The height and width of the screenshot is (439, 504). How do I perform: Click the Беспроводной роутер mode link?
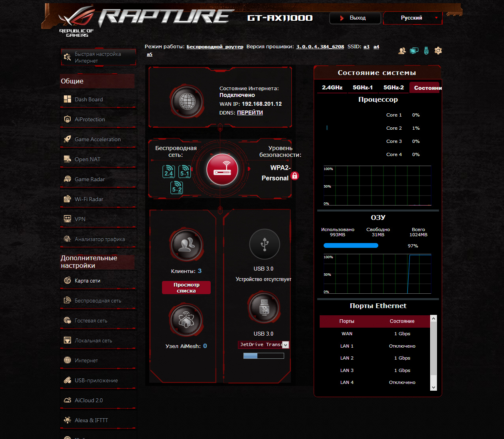tap(215, 47)
